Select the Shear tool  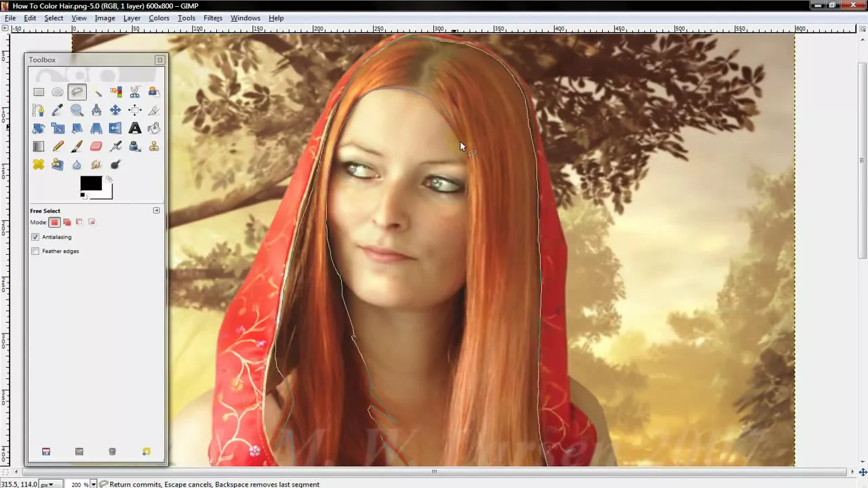click(x=77, y=128)
